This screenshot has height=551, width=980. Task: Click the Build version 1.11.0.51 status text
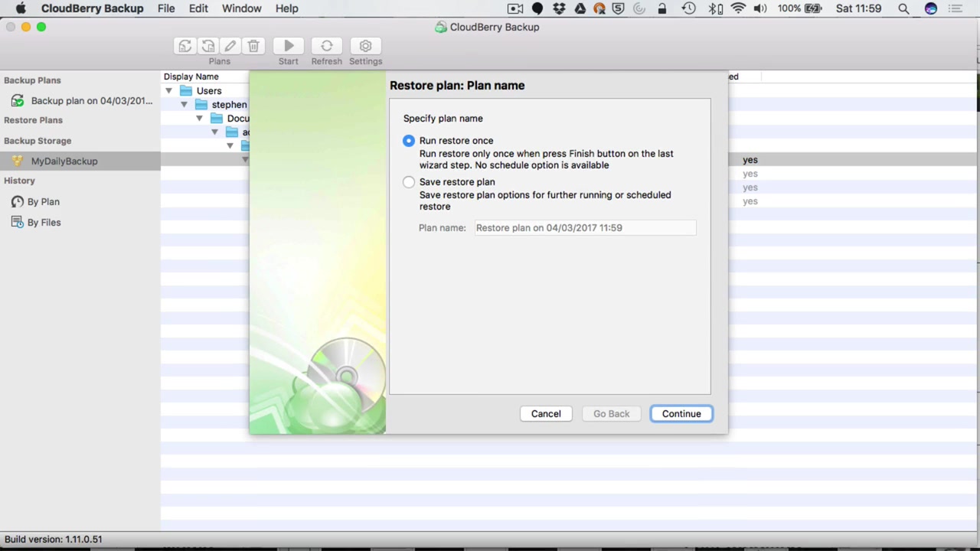pos(54,540)
